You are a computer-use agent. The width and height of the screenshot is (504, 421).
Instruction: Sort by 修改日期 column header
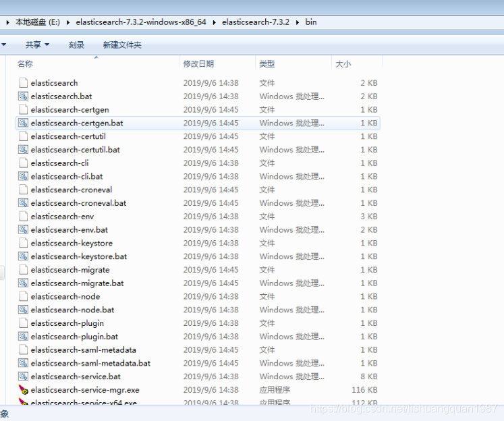coord(198,63)
